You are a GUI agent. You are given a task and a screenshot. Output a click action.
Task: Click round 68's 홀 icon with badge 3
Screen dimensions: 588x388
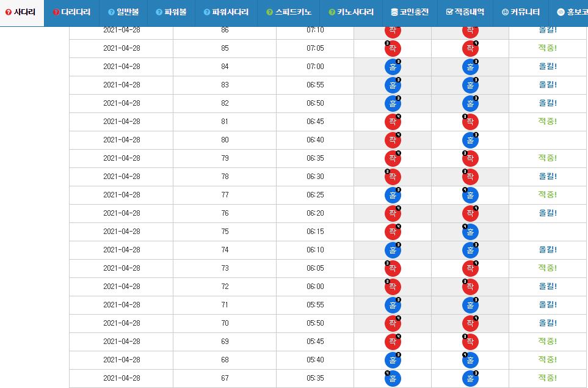click(x=393, y=360)
